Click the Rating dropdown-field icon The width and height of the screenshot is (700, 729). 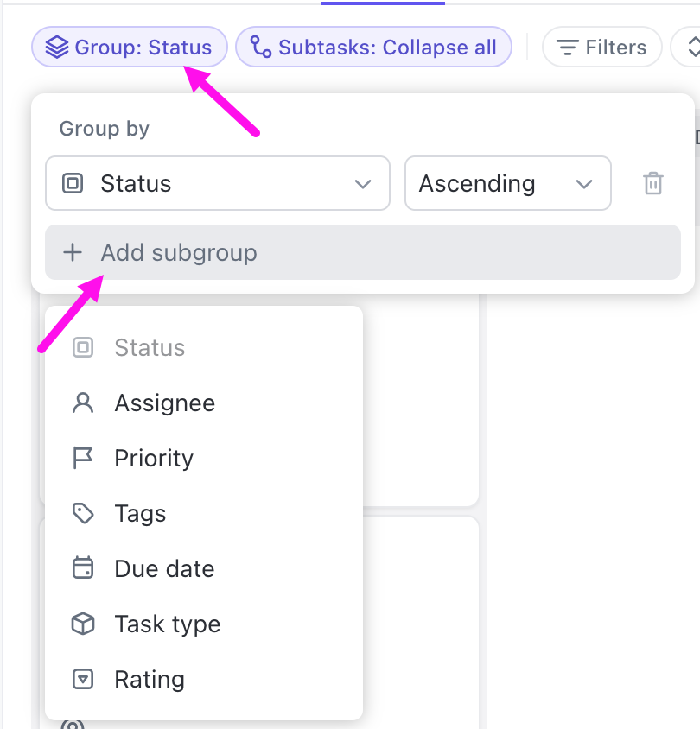[x=83, y=680]
